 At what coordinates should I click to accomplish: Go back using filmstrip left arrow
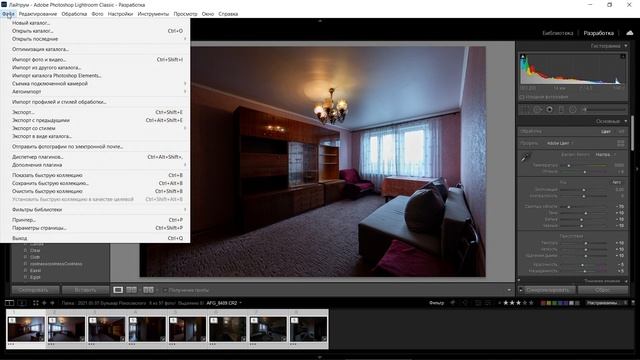point(44,303)
